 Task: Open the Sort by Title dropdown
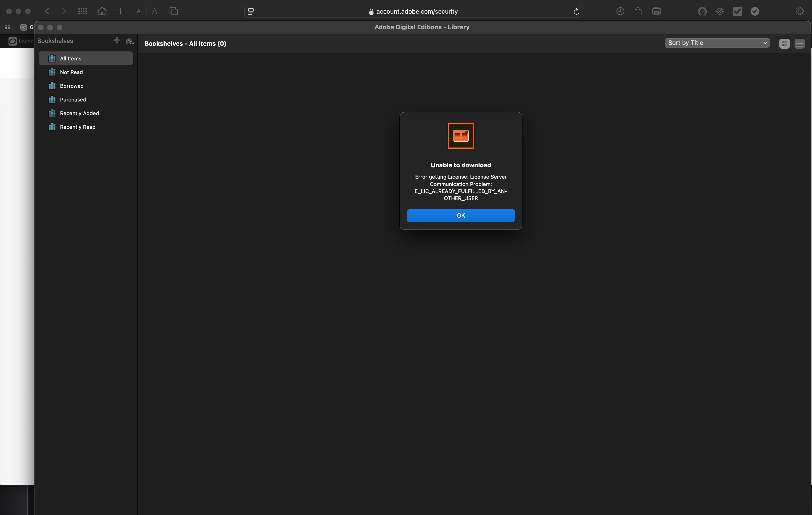pos(717,43)
